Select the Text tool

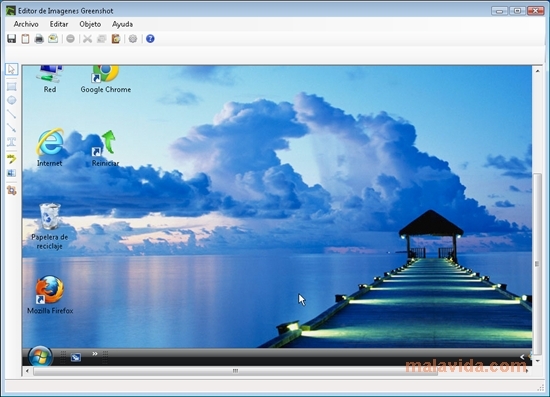(x=12, y=142)
